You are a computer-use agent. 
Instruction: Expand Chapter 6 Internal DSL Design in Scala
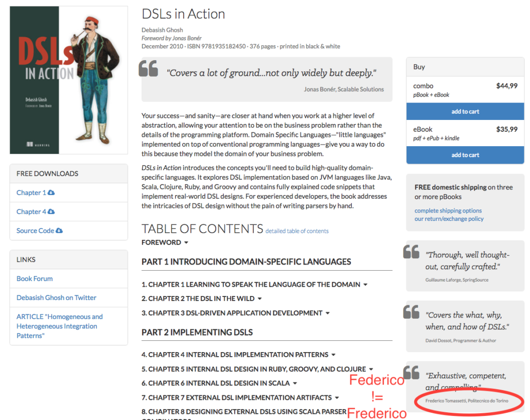click(295, 383)
